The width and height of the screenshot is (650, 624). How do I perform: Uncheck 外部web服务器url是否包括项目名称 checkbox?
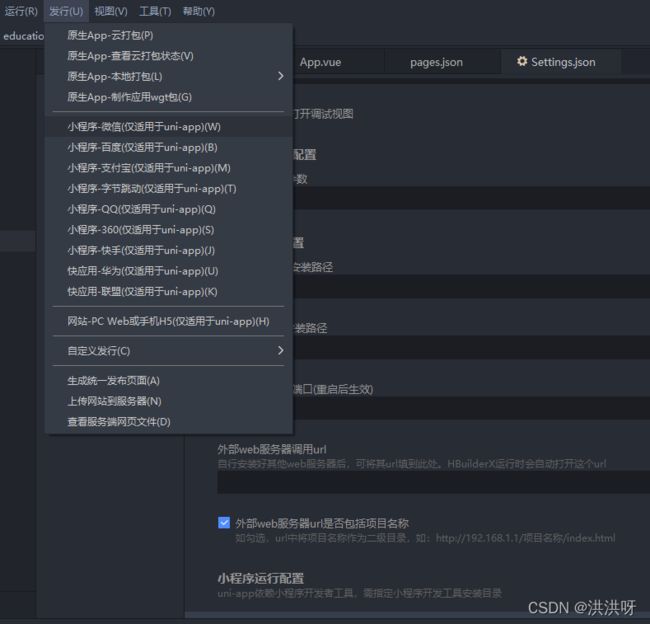224,522
